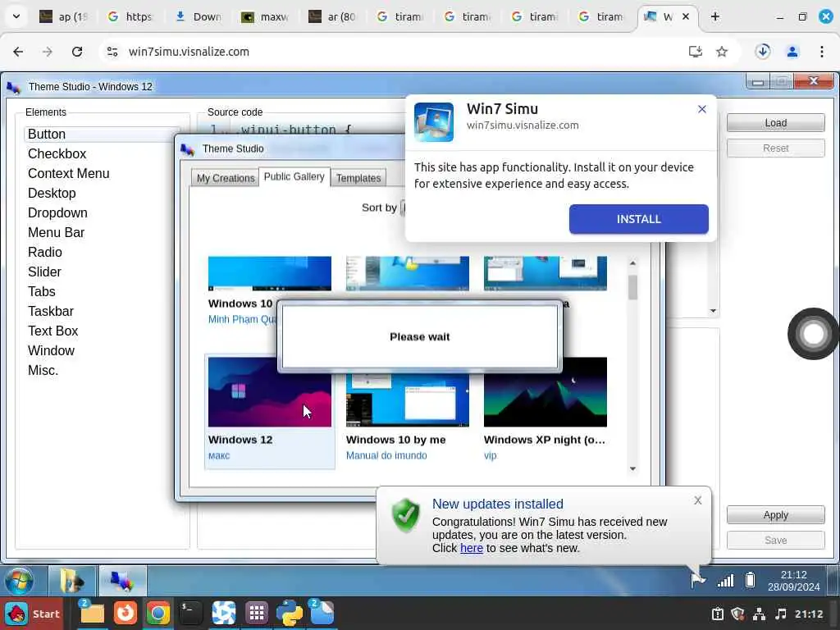Select the Context Menu element

tap(69, 174)
